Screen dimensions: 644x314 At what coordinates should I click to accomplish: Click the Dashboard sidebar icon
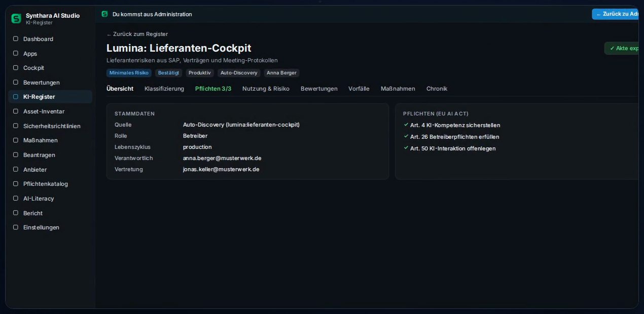16,38
